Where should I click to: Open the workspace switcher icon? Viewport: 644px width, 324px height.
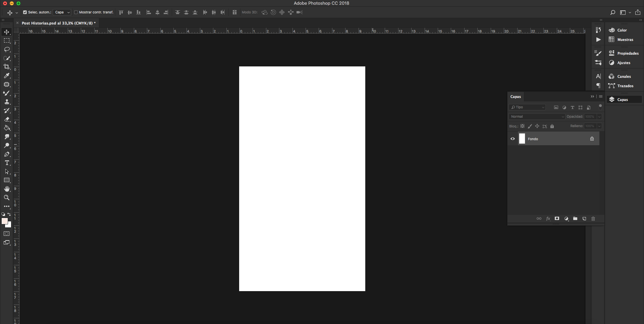623,12
